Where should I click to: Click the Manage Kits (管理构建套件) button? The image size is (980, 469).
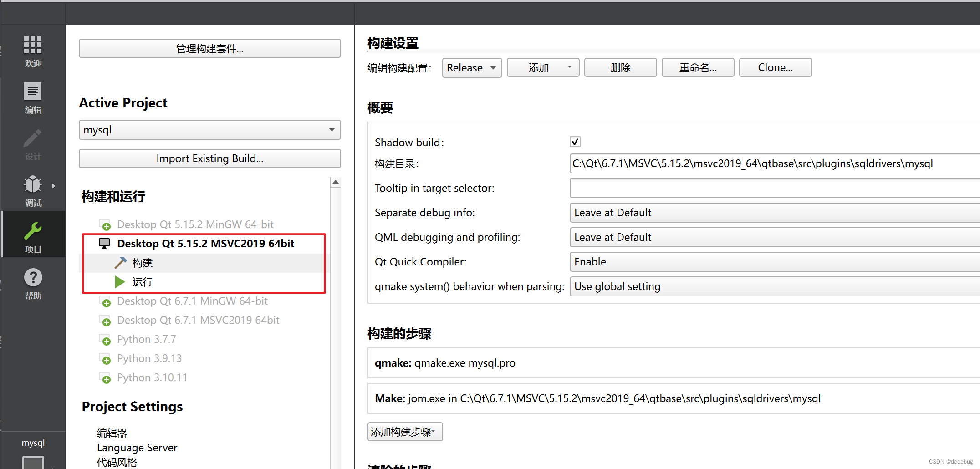click(x=209, y=48)
